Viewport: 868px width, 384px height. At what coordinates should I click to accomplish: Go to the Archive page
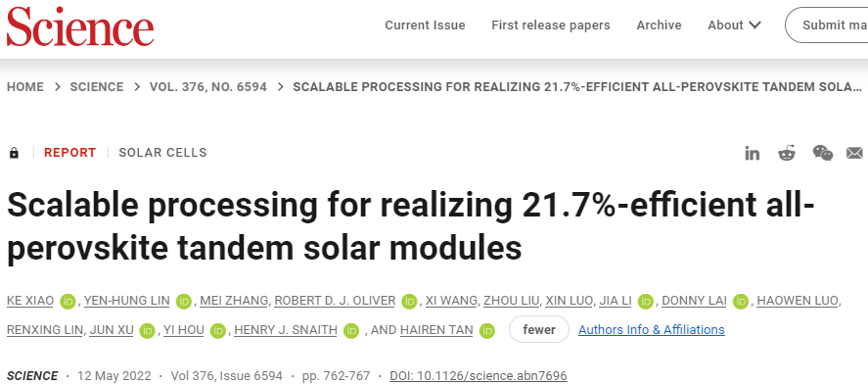[x=659, y=24]
